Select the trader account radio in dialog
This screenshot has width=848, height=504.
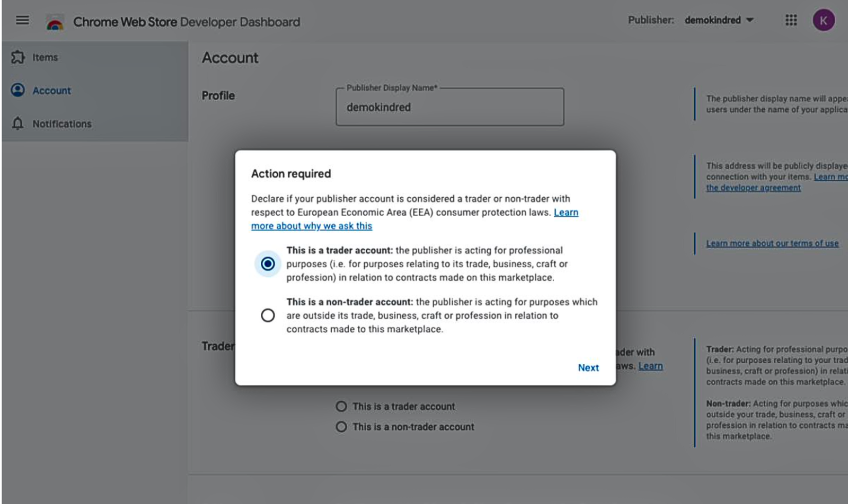pyautogui.click(x=268, y=264)
